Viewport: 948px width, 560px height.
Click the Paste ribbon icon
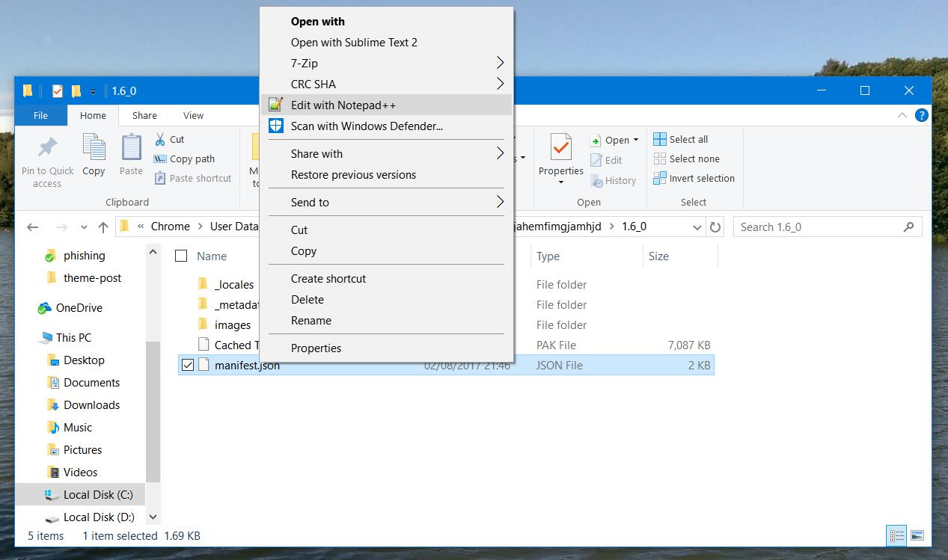coord(131,147)
